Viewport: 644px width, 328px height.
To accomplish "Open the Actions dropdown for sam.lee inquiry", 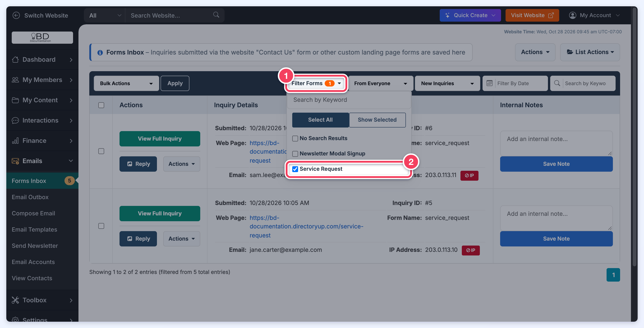I will tap(182, 164).
